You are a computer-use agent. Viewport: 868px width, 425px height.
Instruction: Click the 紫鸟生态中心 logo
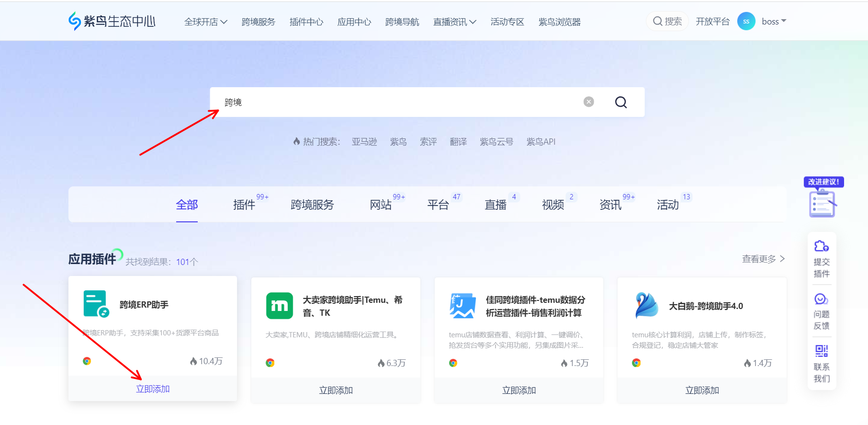click(112, 21)
